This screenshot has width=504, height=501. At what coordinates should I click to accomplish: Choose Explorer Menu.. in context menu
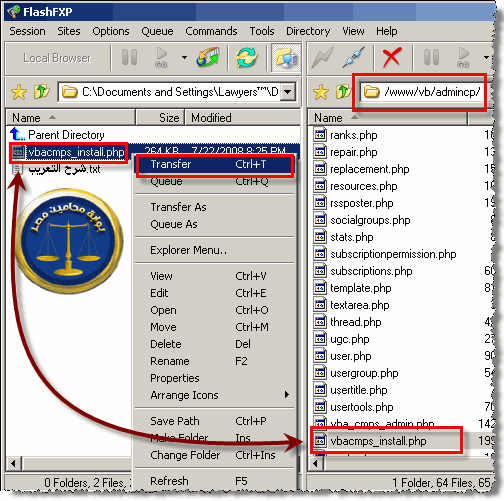[x=214, y=250]
